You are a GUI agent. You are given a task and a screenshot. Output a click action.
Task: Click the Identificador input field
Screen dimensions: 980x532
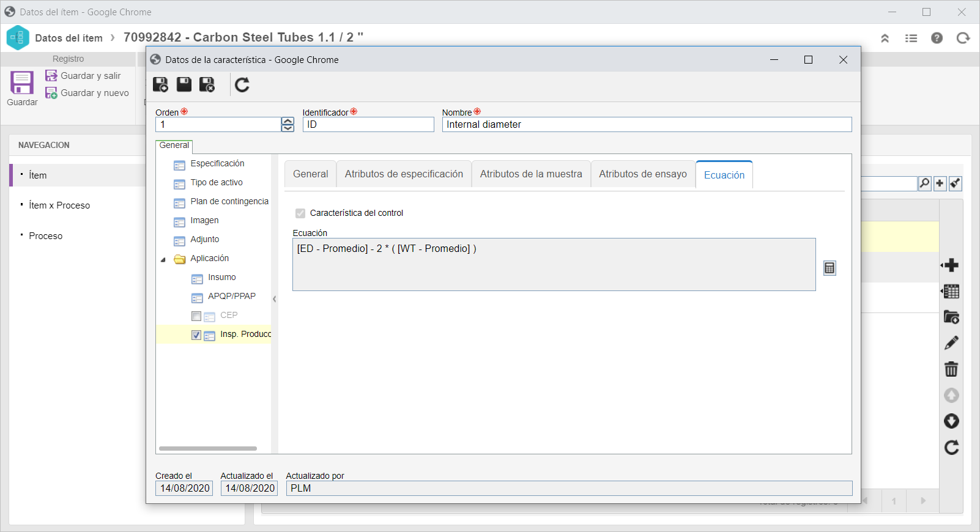pyautogui.click(x=368, y=125)
